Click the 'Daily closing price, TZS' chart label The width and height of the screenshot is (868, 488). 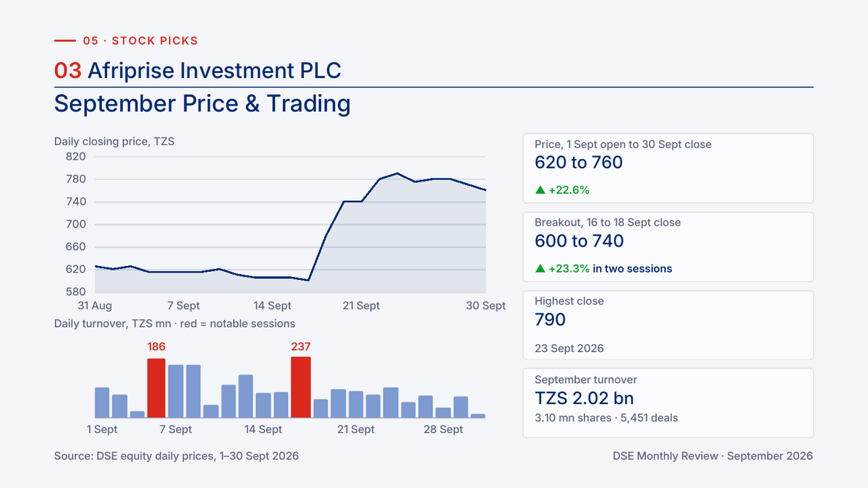pyautogui.click(x=114, y=142)
